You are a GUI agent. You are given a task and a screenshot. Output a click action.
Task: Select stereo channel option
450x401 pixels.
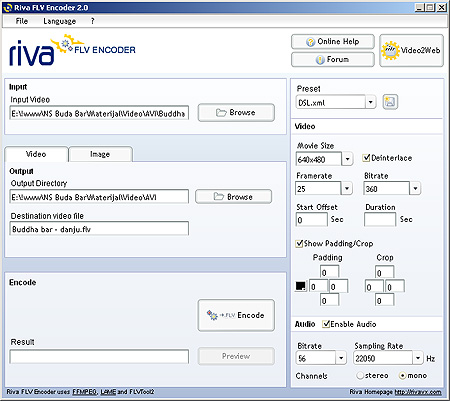tap(360, 376)
